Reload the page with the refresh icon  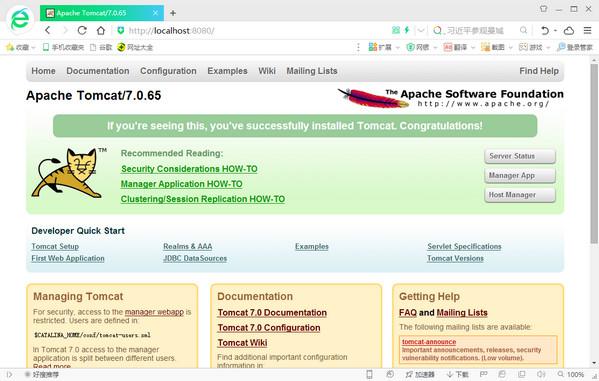coord(82,30)
